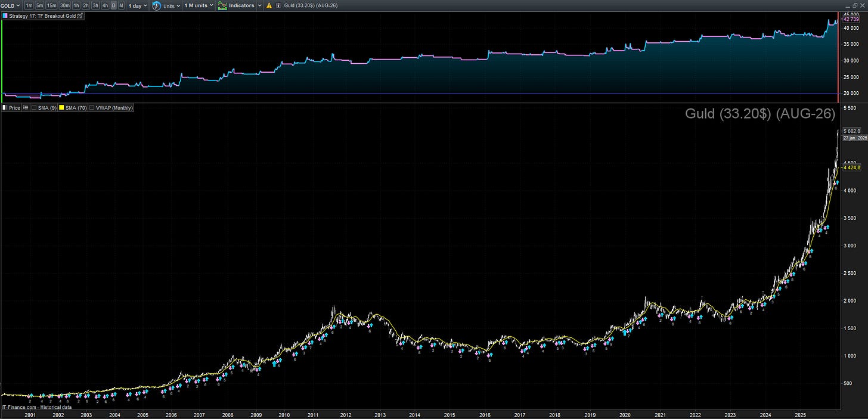The height and width of the screenshot is (419, 868).
Task: Select the 15m timeframe button
Action: [51, 5]
